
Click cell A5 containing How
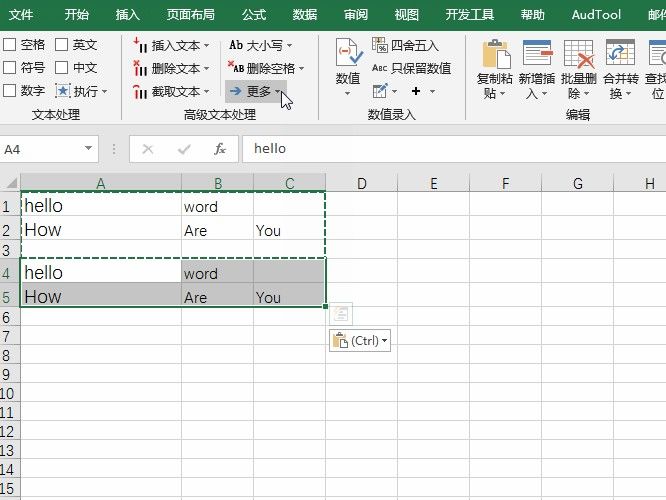pyautogui.click(x=101, y=296)
